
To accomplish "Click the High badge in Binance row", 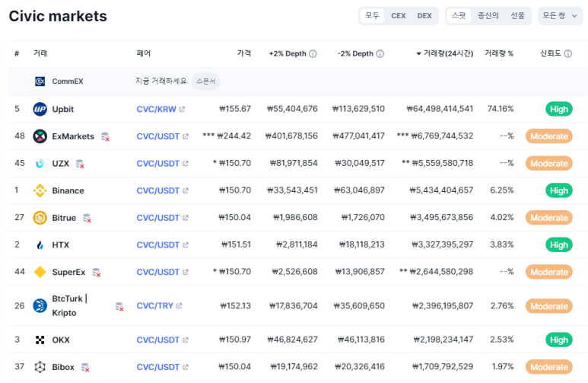I will pyautogui.click(x=559, y=191).
